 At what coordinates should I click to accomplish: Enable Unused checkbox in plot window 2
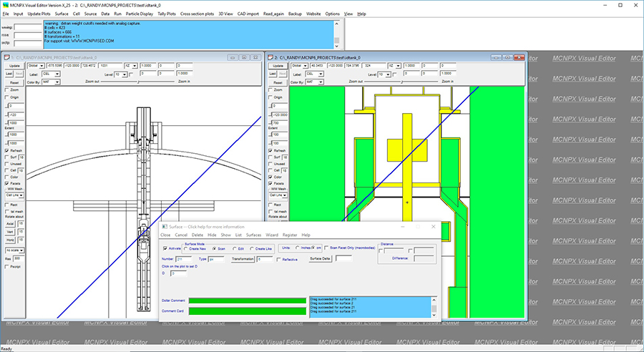(x=270, y=163)
